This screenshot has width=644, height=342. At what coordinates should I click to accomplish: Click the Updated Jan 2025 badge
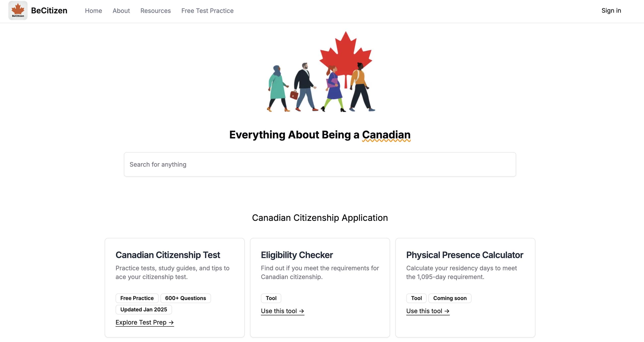click(144, 310)
